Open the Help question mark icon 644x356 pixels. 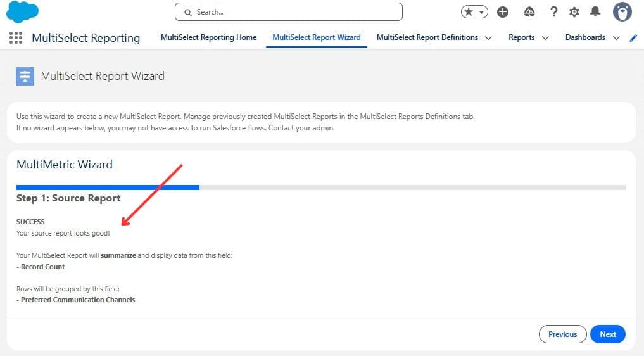pyautogui.click(x=553, y=12)
